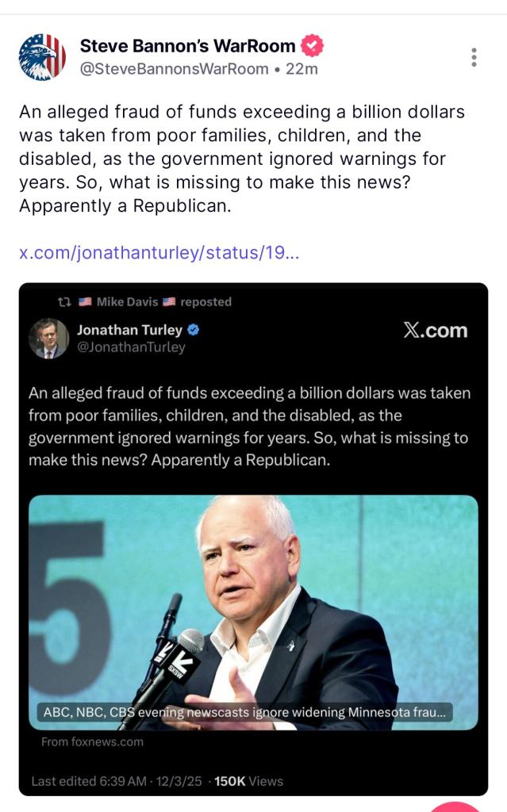This screenshot has width=507, height=812.
Task: Tap the @JonathanTurley handle
Action: pyautogui.click(x=131, y=347)
